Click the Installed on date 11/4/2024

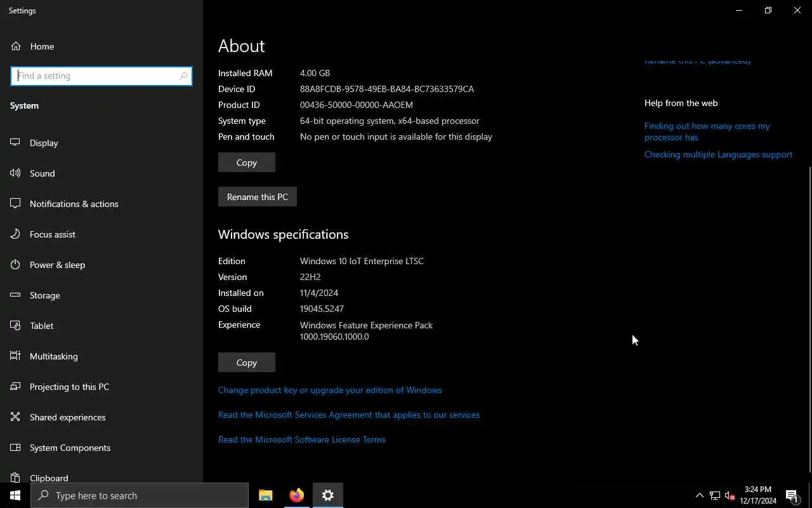tap(319, 293)
